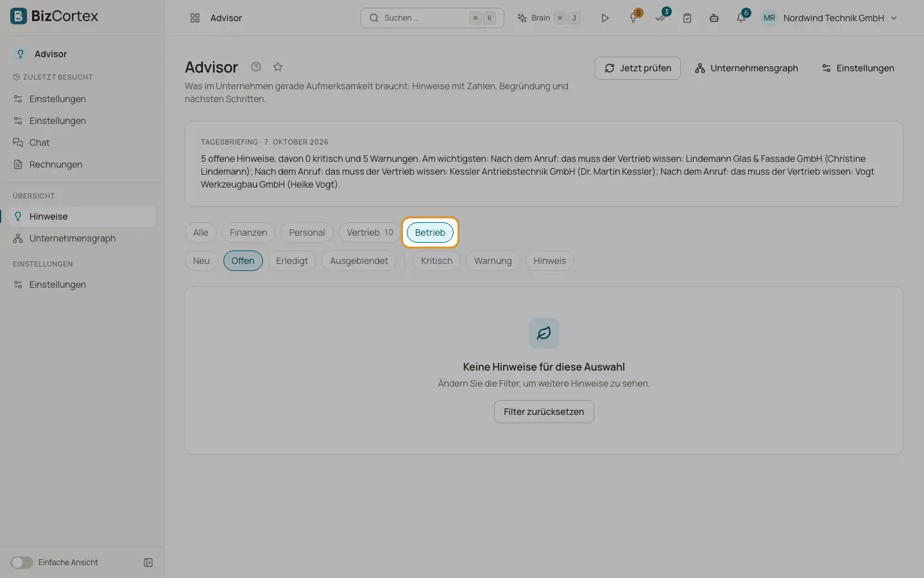924x578 pixels.
Task: Open double-check tasks icon with badge 3
Action: [x=661, y=17]
